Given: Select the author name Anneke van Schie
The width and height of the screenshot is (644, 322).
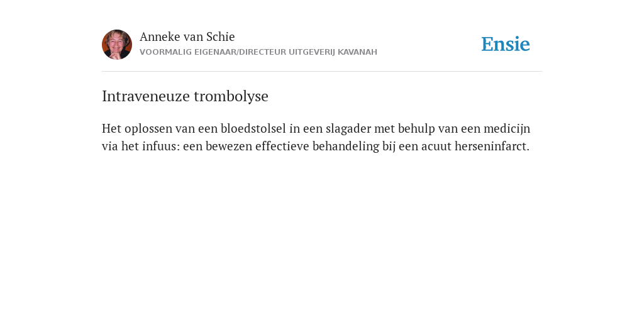Looking at the screenshot, I should coord(187,36).
